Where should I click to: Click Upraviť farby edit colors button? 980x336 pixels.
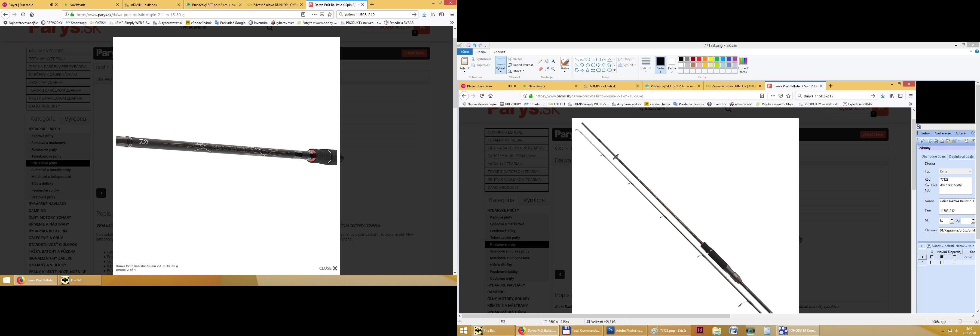[743, 65]
